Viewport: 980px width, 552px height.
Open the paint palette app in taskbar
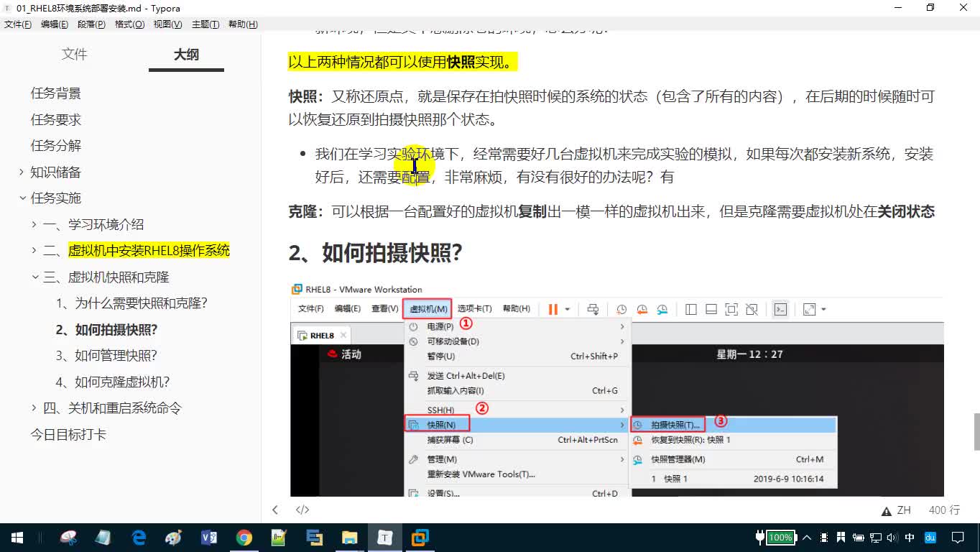tap(174, 538)
